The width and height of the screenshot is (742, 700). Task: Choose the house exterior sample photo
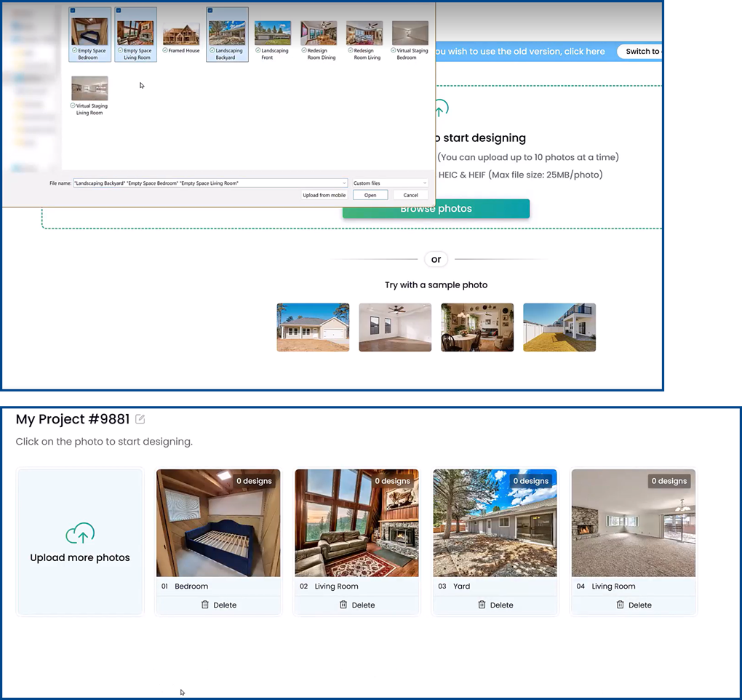313,327
